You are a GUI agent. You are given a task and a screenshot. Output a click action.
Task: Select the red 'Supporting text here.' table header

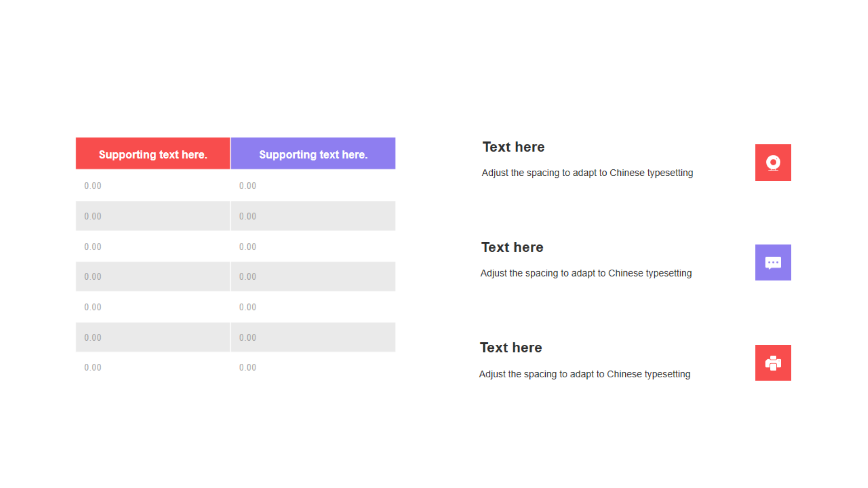[x=153, y=154]
